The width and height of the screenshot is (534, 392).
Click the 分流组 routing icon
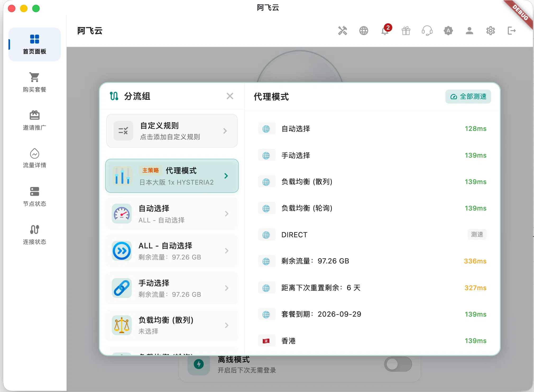pyautogui.click(x=114, y=96)
